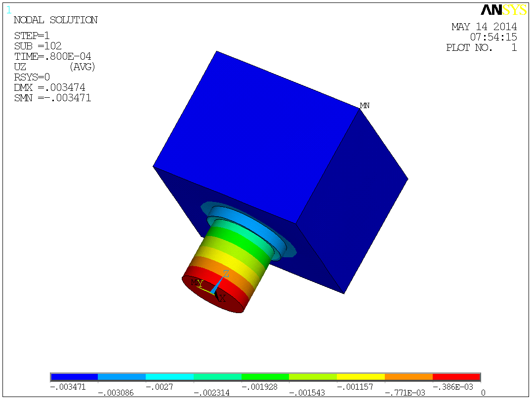Click the 'SUB =102' text
The height and width of the screenshot is (400, 532).
(x=38, y=46)
